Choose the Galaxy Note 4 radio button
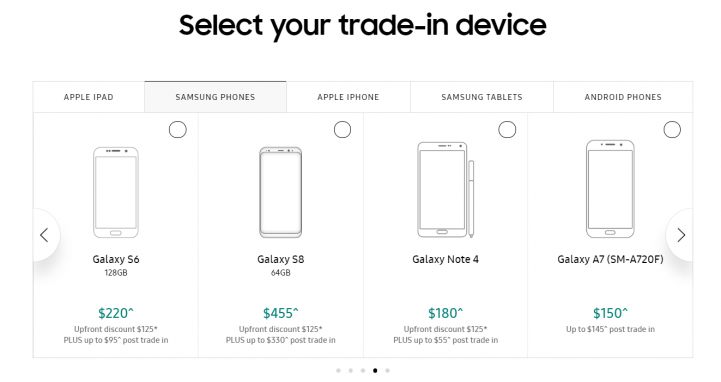Image resolution: width=721 pixels, height=382 pixels. [x=507, y=130]
